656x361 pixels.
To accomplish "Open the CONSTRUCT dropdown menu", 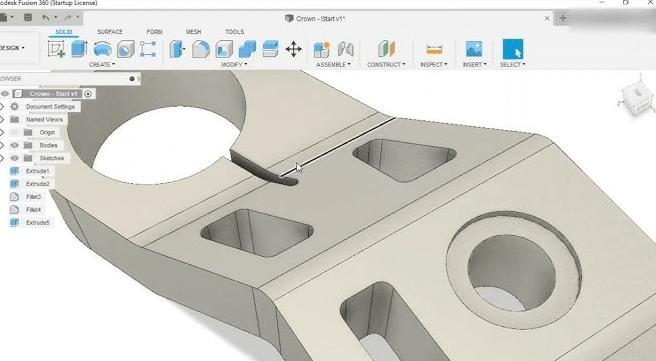I will click(x=386, y=64).
